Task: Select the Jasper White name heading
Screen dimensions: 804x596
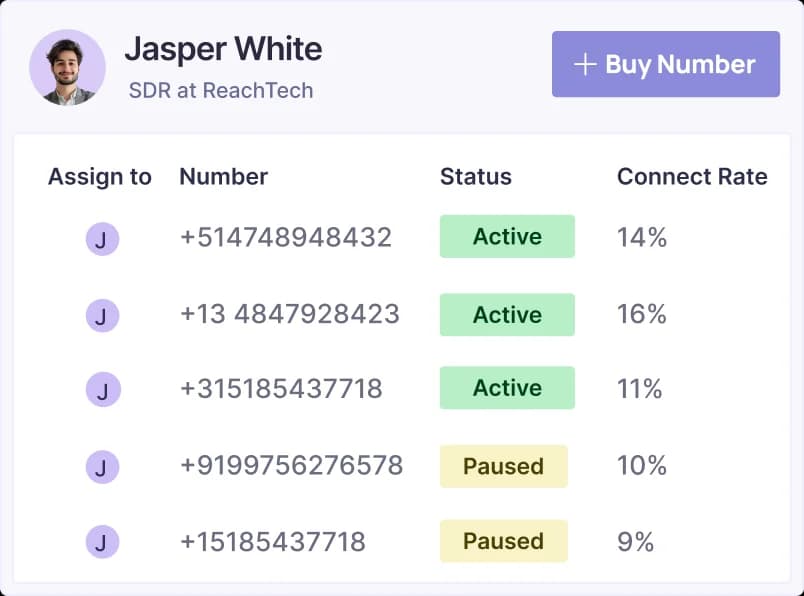Action: [x=223, y=49]
